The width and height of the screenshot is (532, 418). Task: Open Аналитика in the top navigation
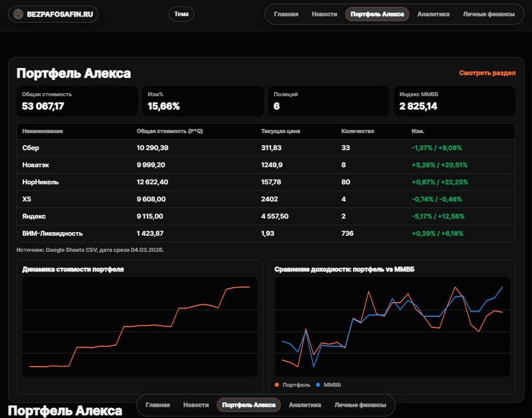(x=433, y=14)
